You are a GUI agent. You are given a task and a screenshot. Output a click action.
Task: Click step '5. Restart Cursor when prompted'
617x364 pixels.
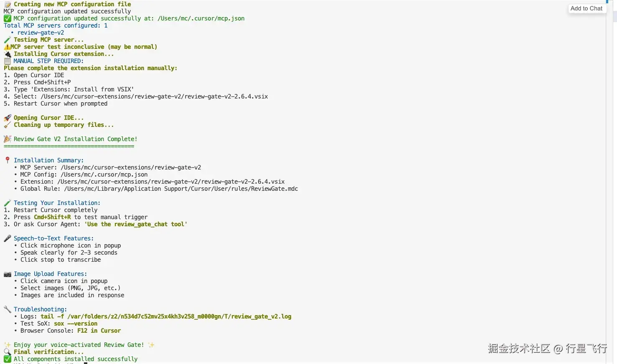(x=56, y=104)
